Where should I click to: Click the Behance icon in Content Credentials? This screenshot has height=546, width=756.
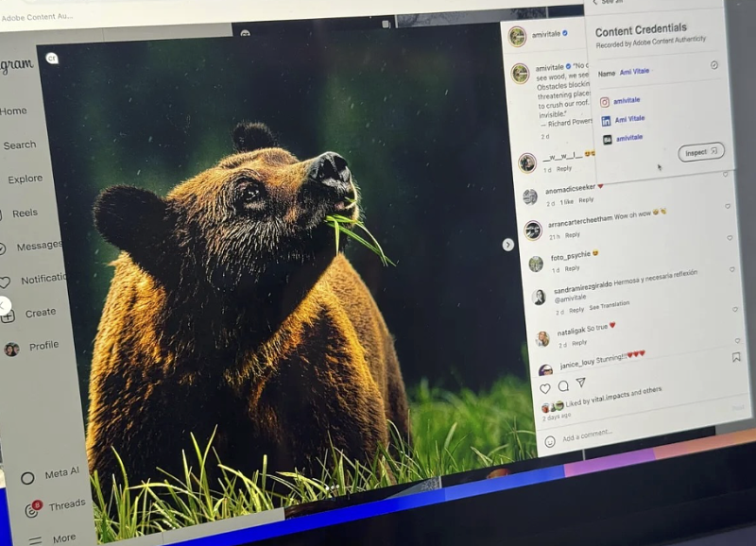608,140
